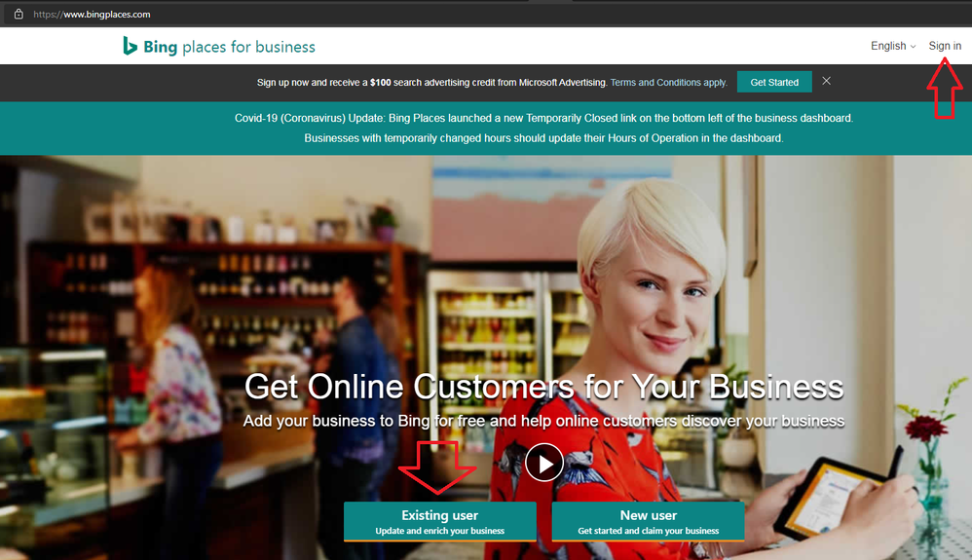This screenshot has width=972, height=560.
Task: Choose the New user button
Action: pos(648,522)
